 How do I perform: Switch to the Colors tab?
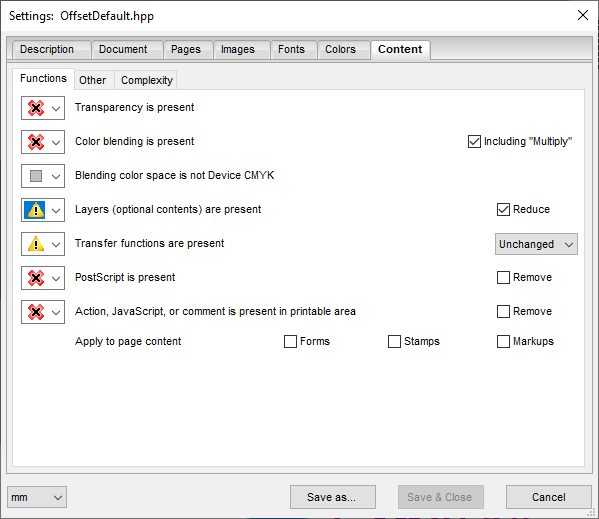340,50
